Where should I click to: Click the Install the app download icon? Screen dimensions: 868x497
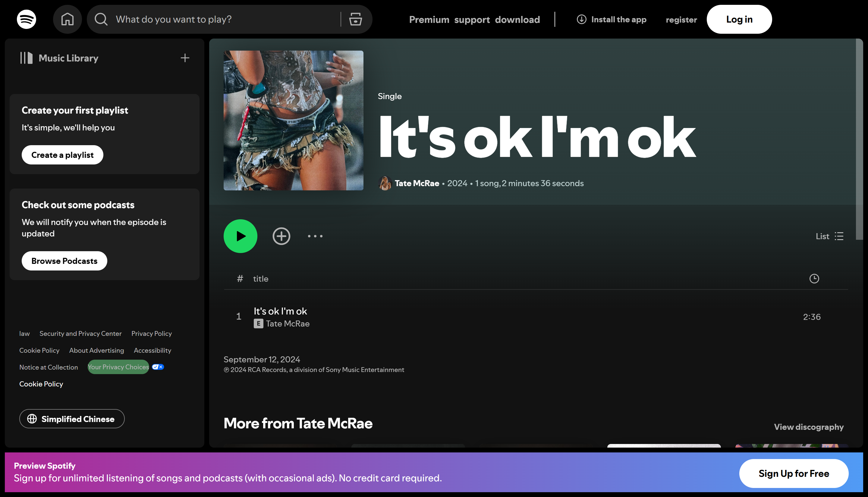[581, 20]
